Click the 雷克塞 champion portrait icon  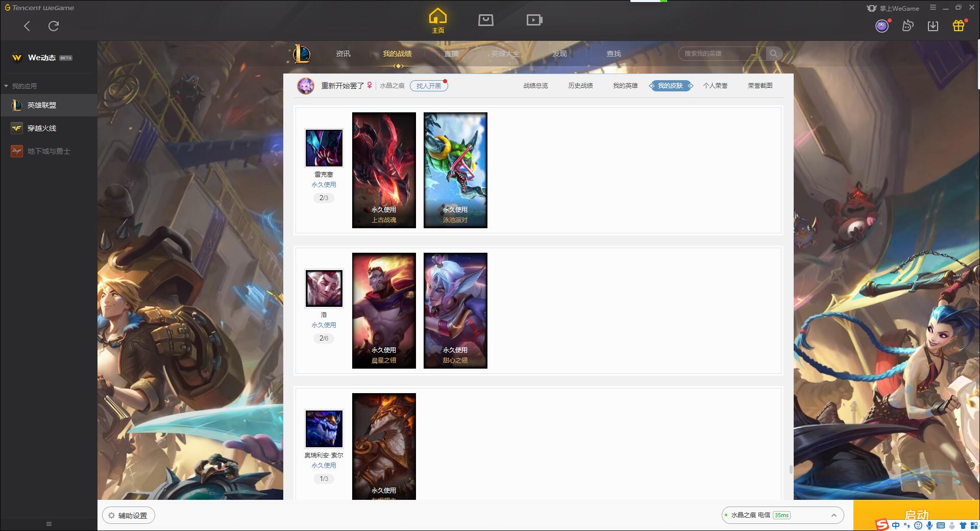coord(324,148)
